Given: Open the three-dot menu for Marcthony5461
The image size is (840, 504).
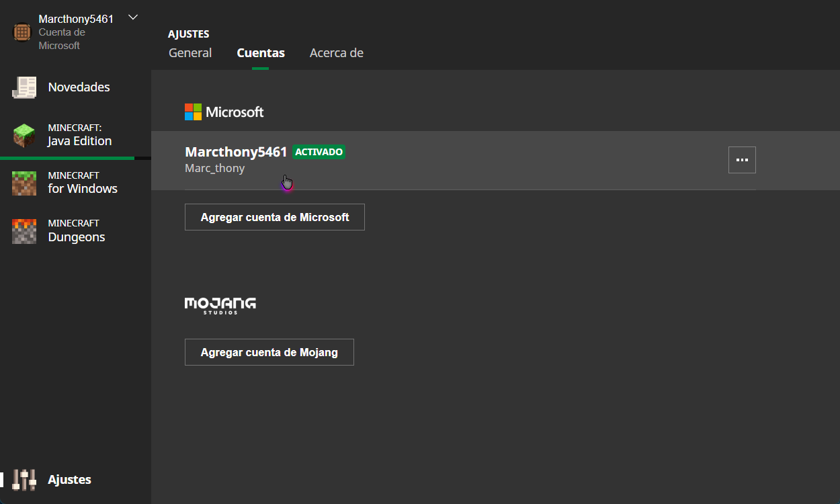Looking at the screenshot, I should pyautogui.click(x=742, y=160).
